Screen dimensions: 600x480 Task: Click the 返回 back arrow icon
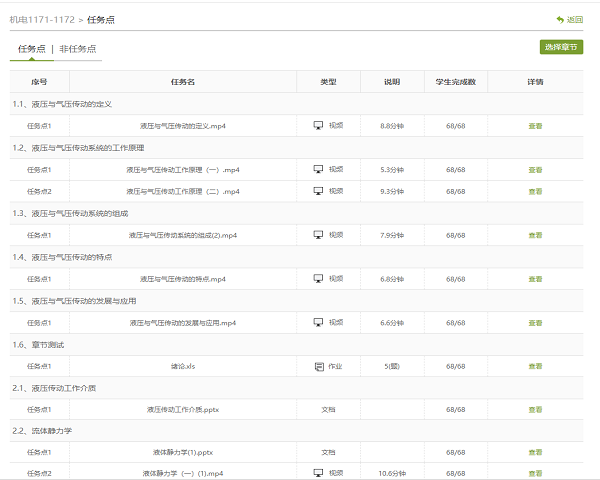pos(560,19)
